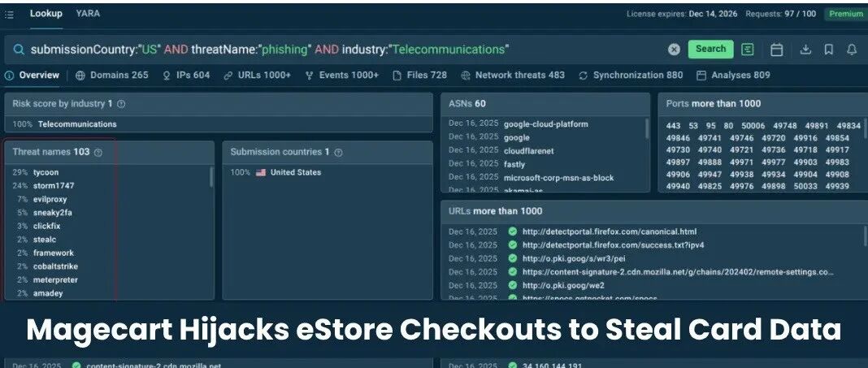Select the tycoon threat name
Image resolution: width=868 pixels, height=368 pixels.
pos(46,172)
